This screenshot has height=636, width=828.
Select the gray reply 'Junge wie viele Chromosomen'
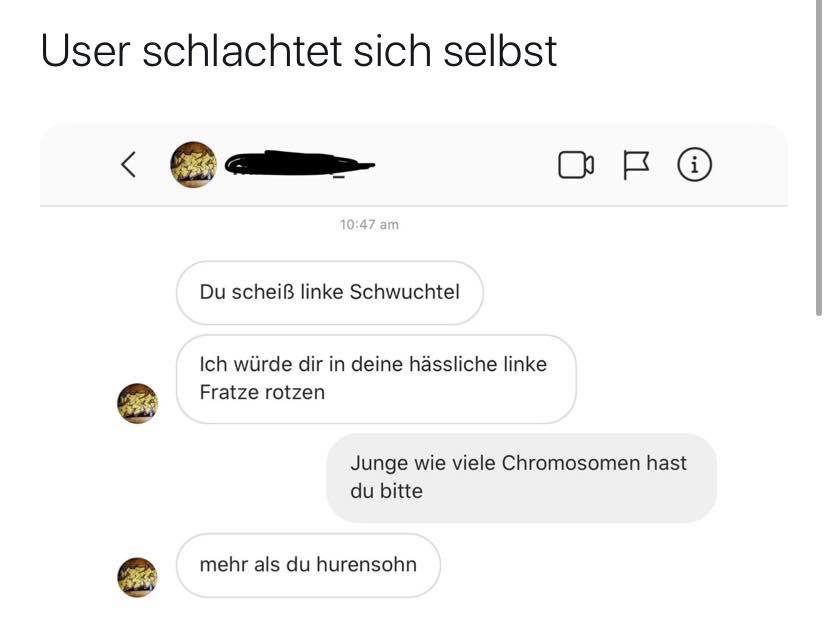[522, 478]
